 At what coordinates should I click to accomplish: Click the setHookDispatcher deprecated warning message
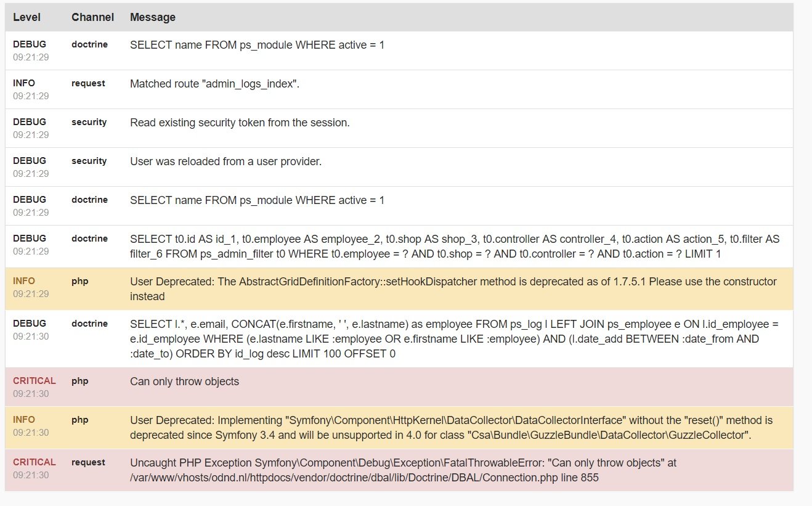(453, 288)
